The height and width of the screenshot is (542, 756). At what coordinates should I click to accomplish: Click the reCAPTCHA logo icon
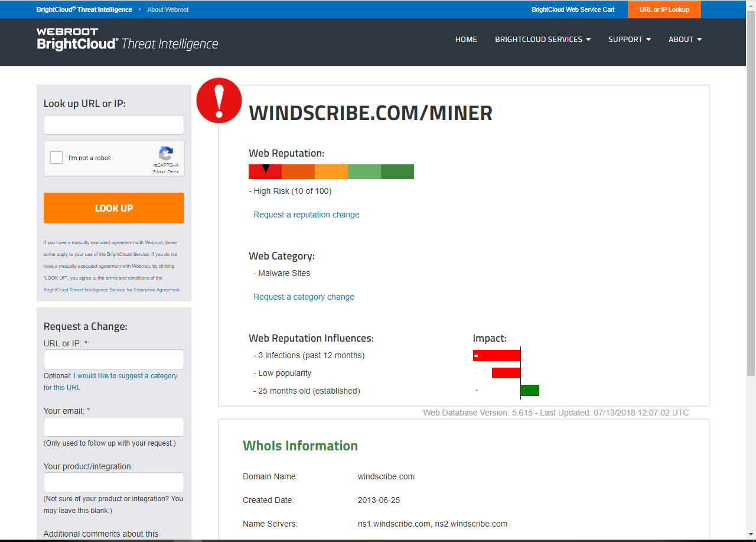coord(166,154)
